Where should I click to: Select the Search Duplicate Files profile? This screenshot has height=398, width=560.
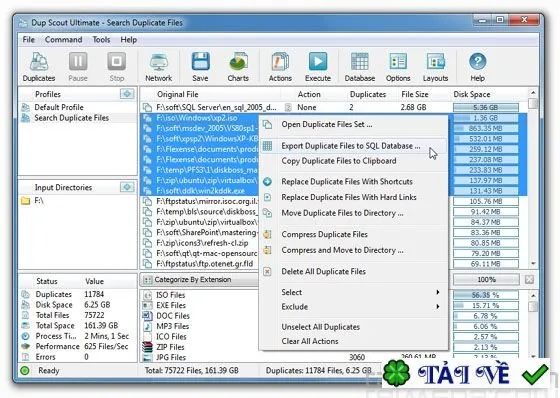click(x=71, y=118)
